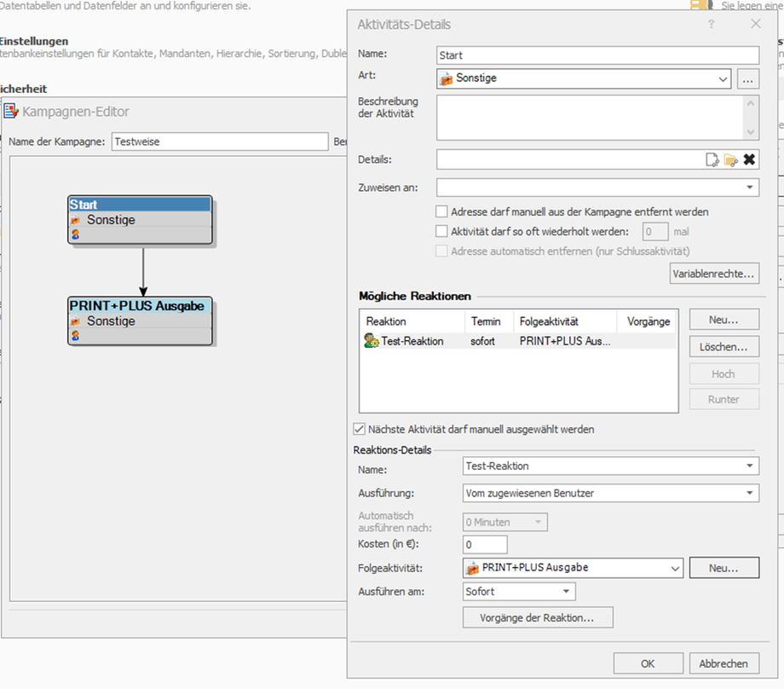Screen dimensions: 784x689
Task: Select the Test-Reaktion row text
Action: pos(412,341)
